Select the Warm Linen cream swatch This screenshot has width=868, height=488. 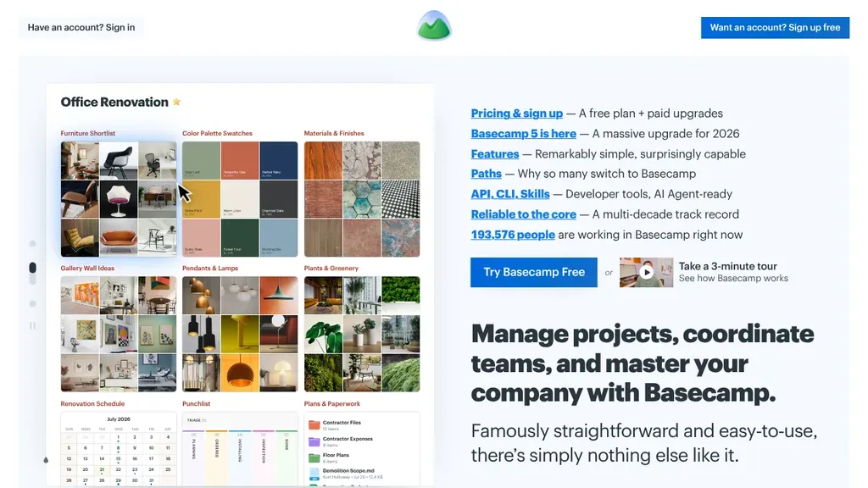pyautogui.click(x=240, y=199)
